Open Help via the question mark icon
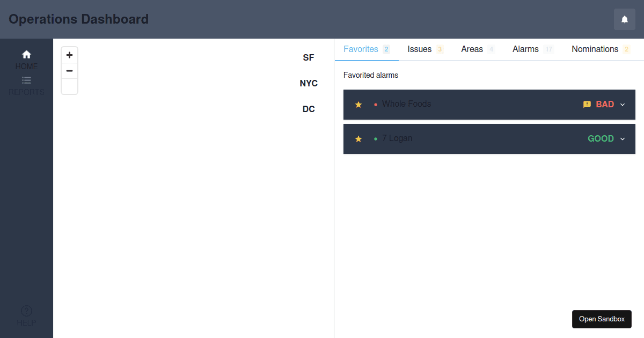Image resolution: width=644 pixels, height=338 pixels. 26,311
